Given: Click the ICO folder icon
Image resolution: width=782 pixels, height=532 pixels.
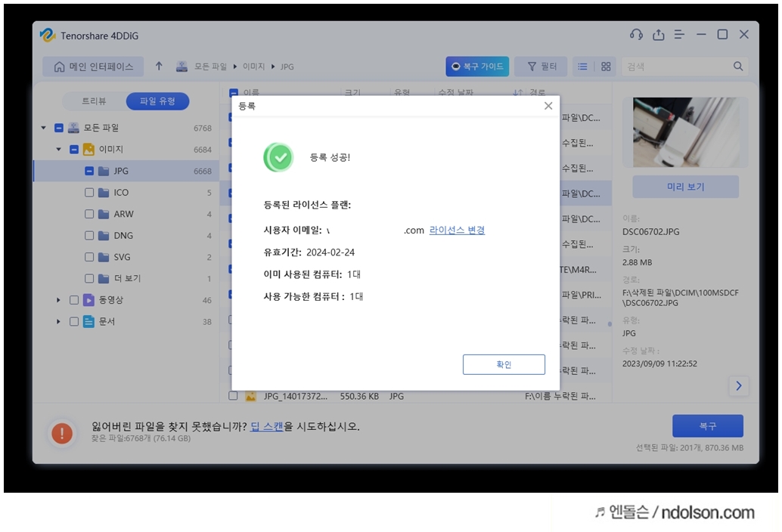Looking at the screenshot, I should [x=104, y=192].
